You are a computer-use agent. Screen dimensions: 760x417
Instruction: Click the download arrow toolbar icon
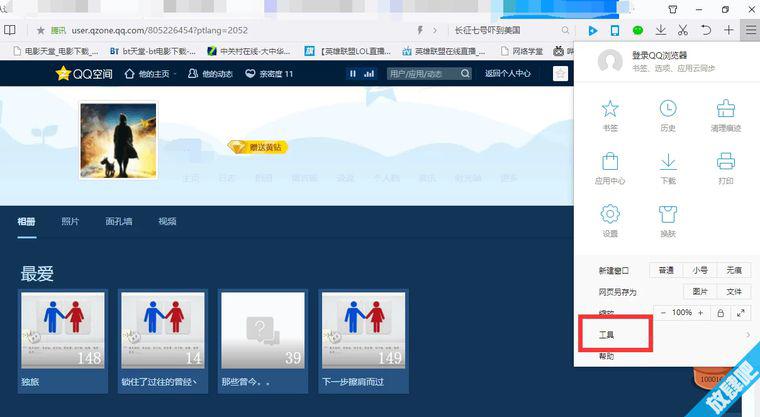[x=660, y=31]
